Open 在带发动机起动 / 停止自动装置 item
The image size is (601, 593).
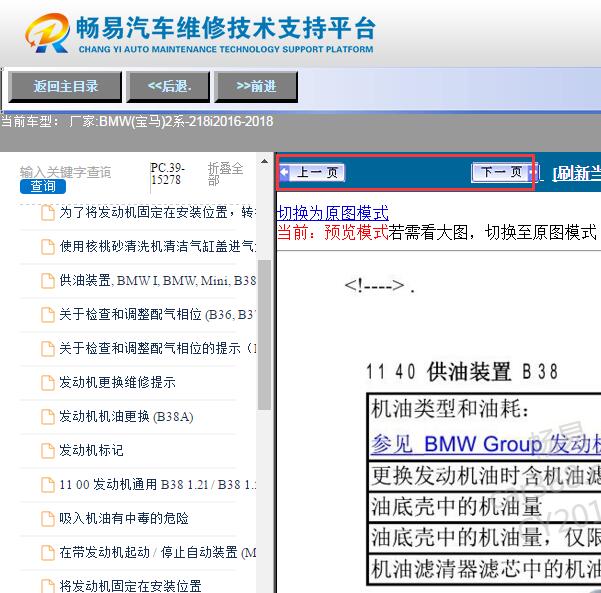pyautogui.click(x=158, y=552)
